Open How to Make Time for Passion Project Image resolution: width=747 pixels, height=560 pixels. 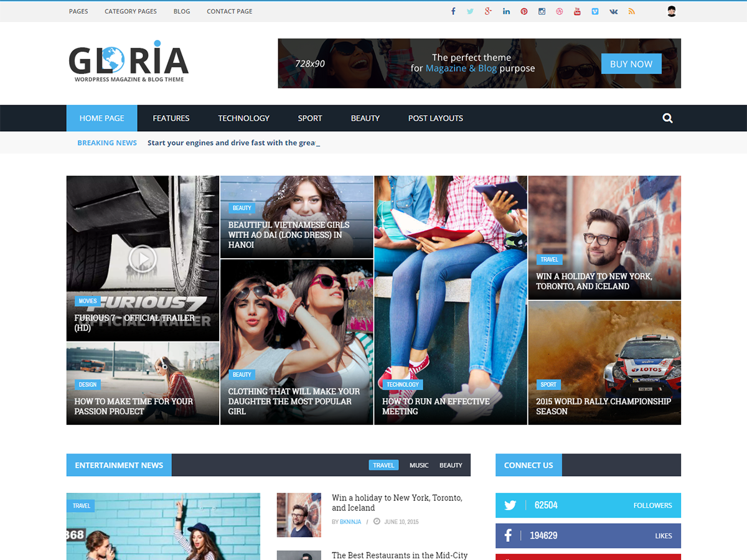tap(134, 406)
